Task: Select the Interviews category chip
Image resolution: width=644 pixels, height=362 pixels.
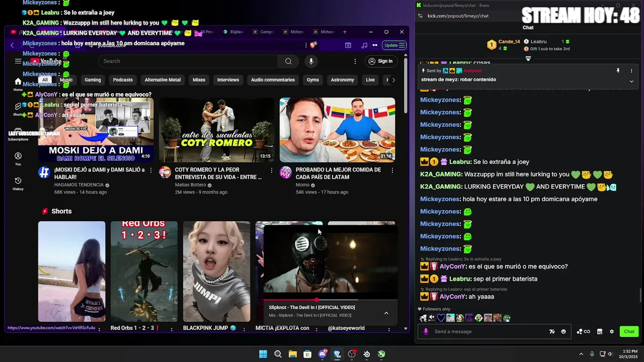Action: point(228,80)
